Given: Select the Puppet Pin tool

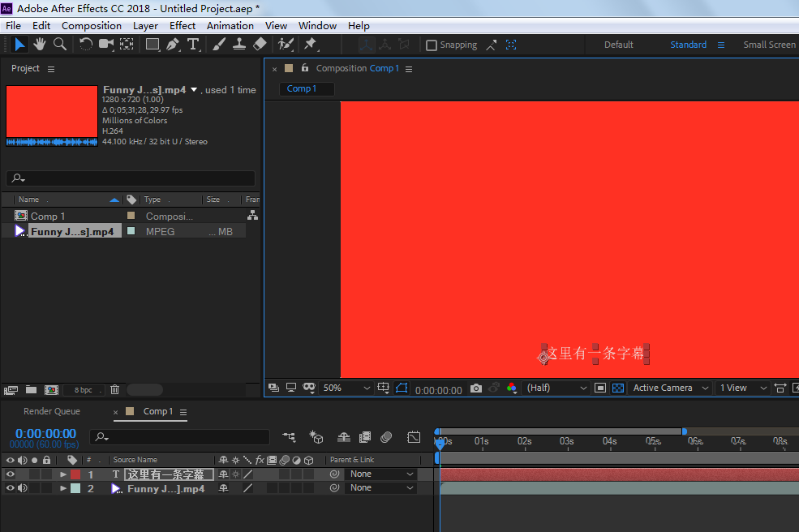Looking at the screenshot, I should point(311,45).
